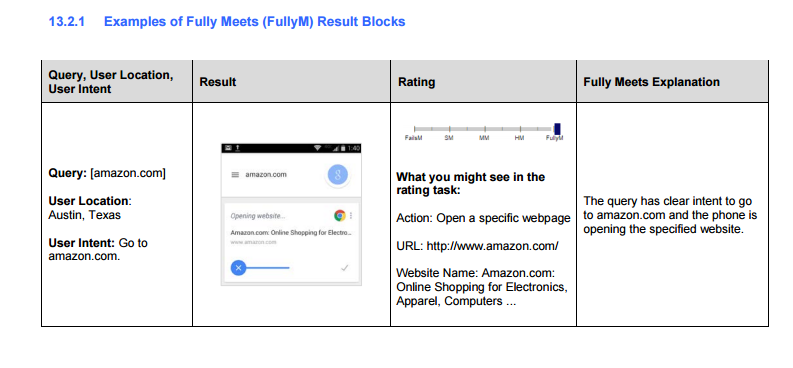Click the Amazon.com: Online Shopping result title
The image size is (793, 368).
[290, 233]
